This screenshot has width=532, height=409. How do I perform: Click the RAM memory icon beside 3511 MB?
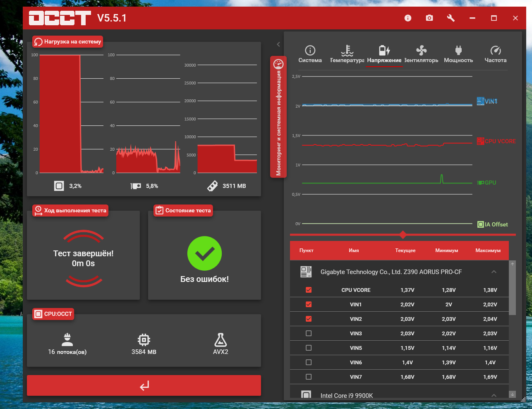[212, 186]
